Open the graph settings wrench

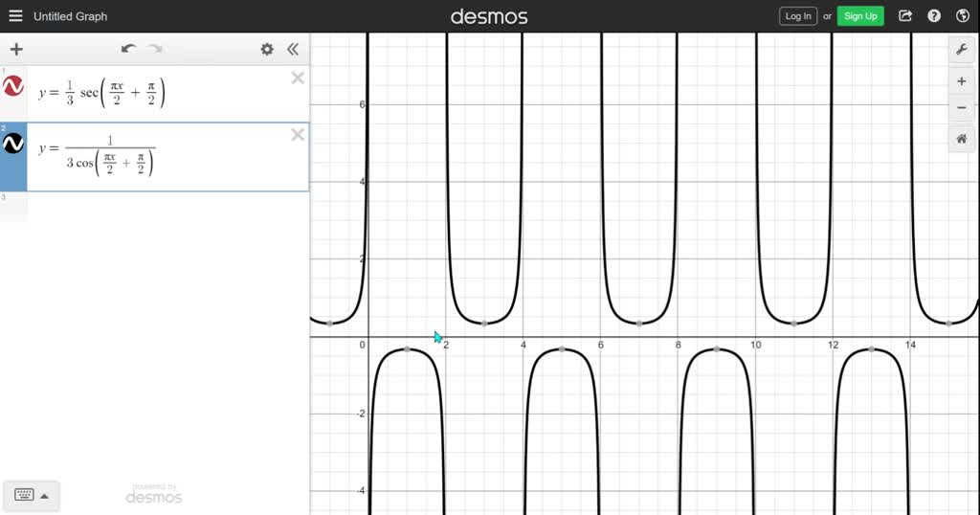click(x=962, y=50)
